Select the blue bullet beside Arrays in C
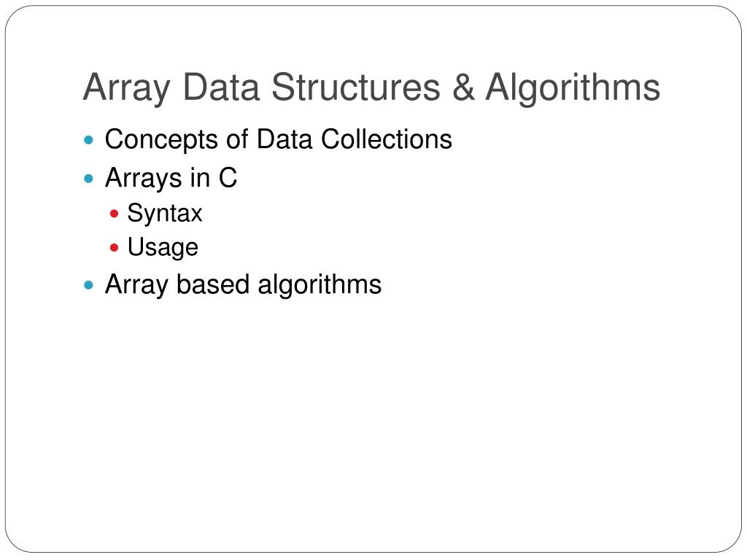 (x=88, y=179)
